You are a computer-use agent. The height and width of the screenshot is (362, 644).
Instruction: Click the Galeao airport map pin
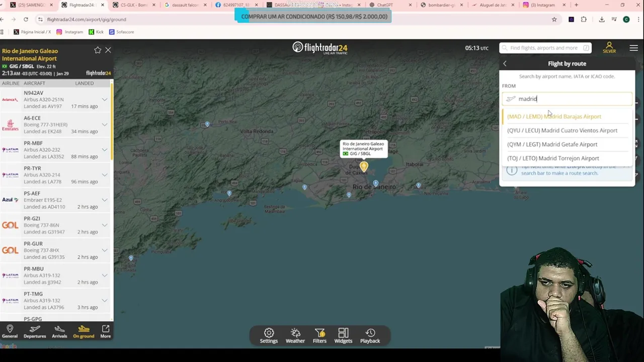pyautogui.click(x=364, y=166)
